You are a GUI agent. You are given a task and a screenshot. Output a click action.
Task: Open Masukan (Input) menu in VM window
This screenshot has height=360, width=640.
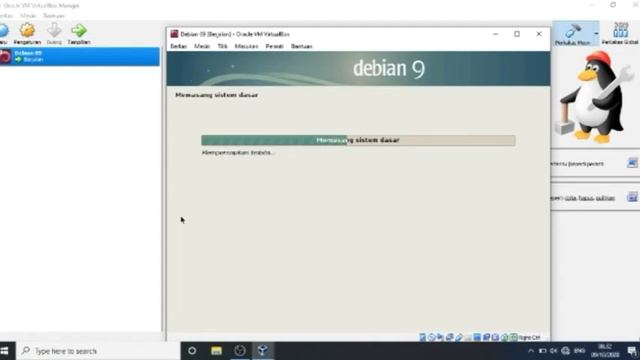[x=246, y=46]
